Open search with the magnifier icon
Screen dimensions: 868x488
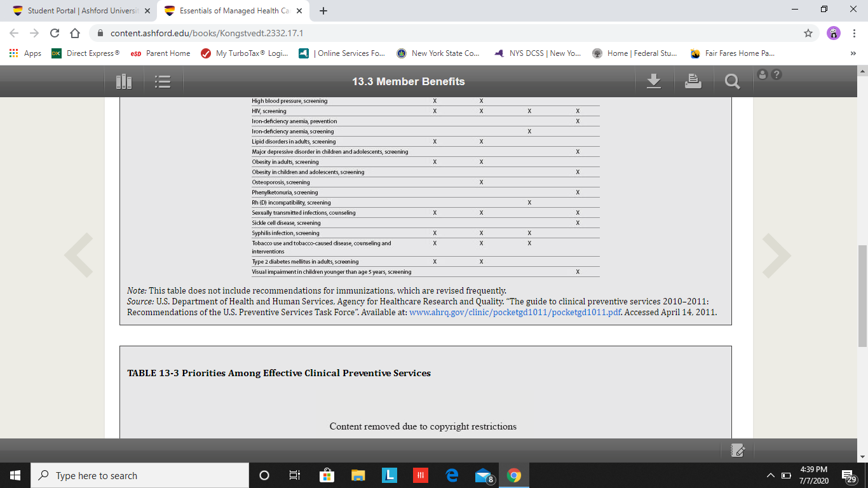click(732, 81)
